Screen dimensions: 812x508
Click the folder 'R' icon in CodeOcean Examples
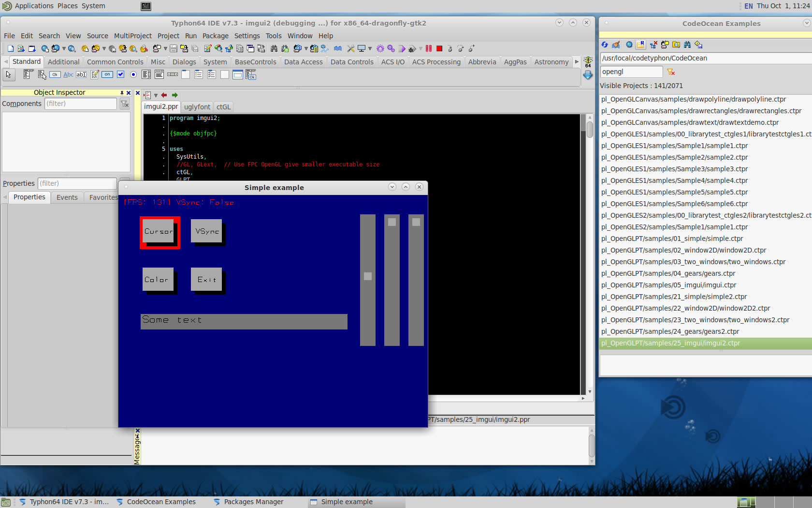pos(640,45)
